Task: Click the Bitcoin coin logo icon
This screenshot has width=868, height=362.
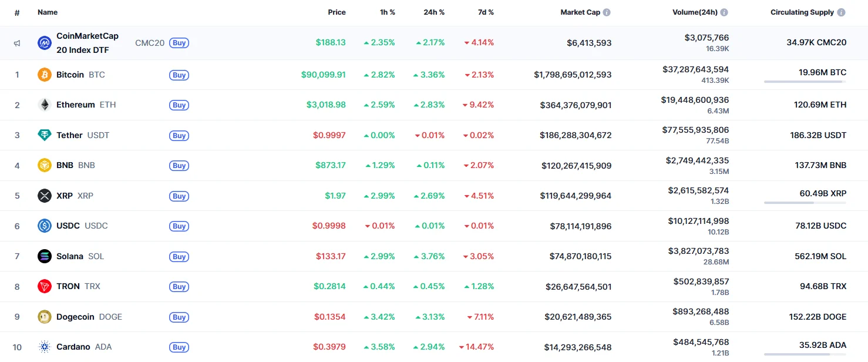Action: (45, 75)
